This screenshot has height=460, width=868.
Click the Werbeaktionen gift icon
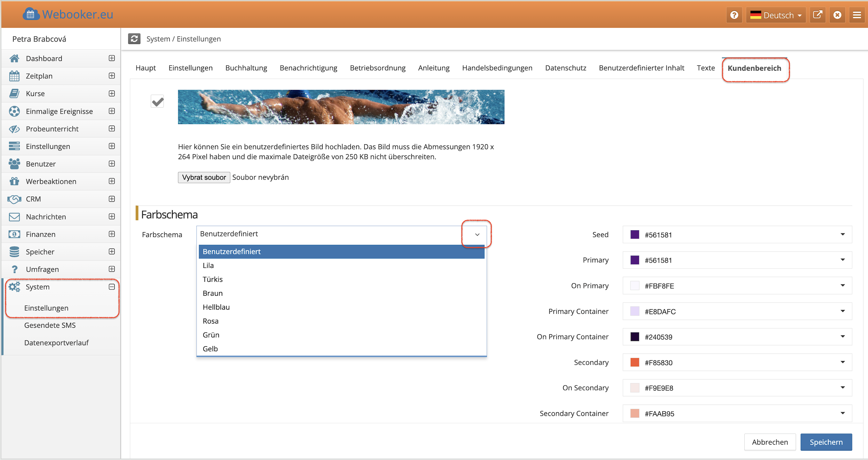point(14,181)
